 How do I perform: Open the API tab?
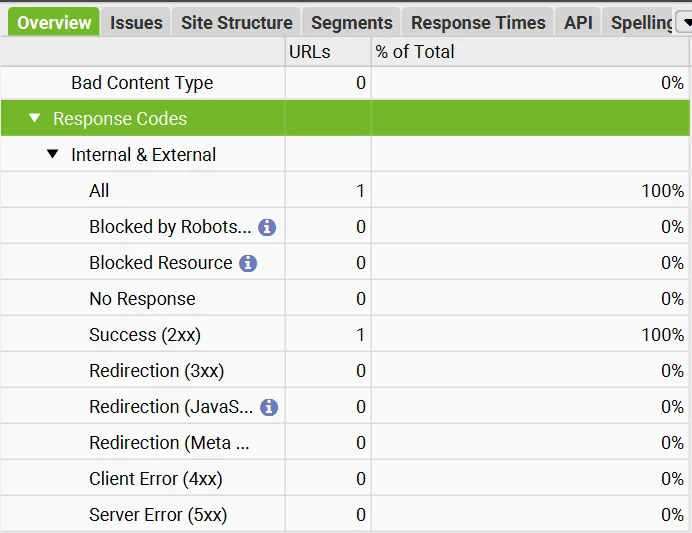578,22
